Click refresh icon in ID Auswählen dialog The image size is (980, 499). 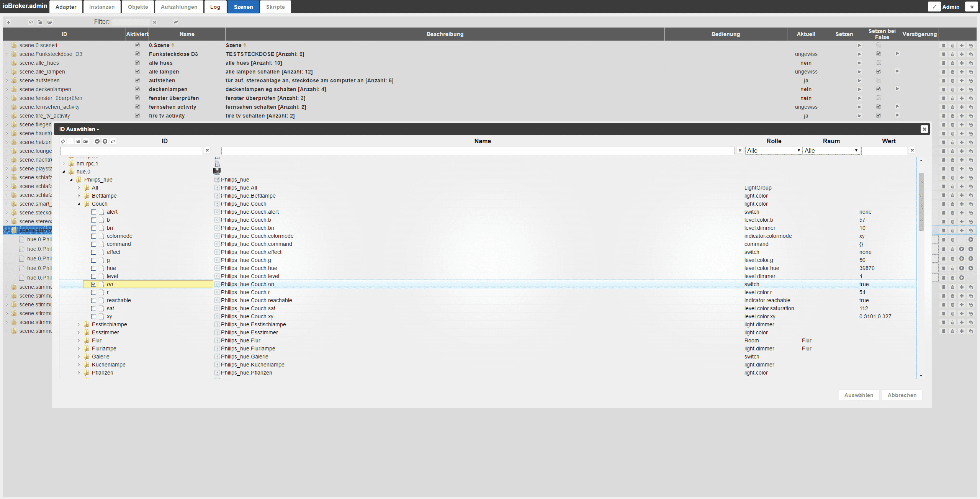pos(63,141)
